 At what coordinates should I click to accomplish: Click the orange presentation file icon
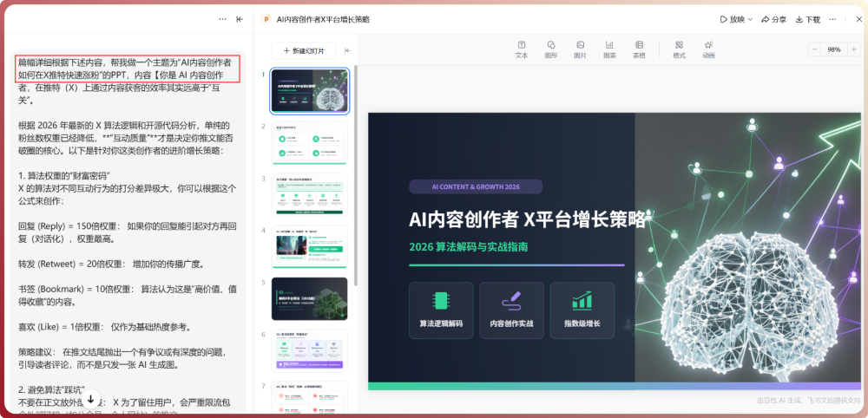[266, 19]
